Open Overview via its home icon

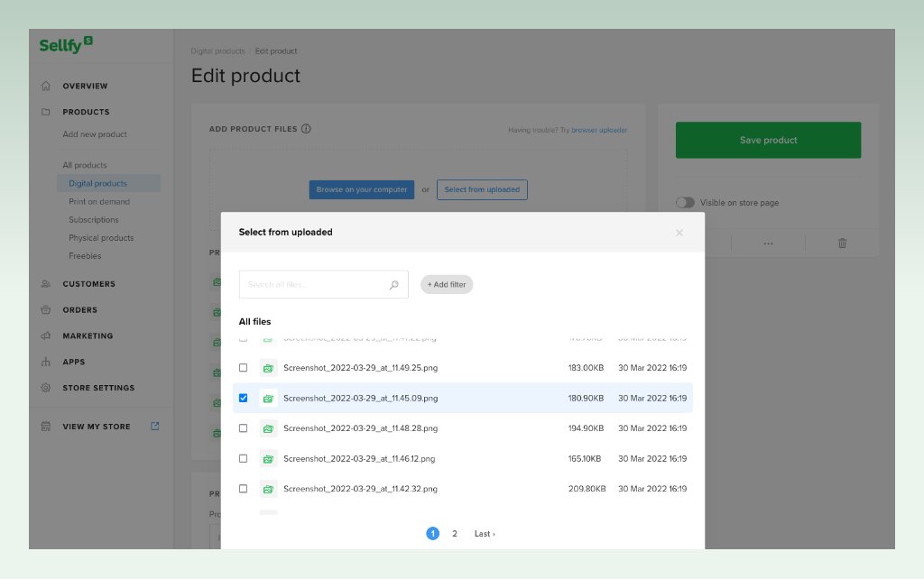tap(46, 86)
